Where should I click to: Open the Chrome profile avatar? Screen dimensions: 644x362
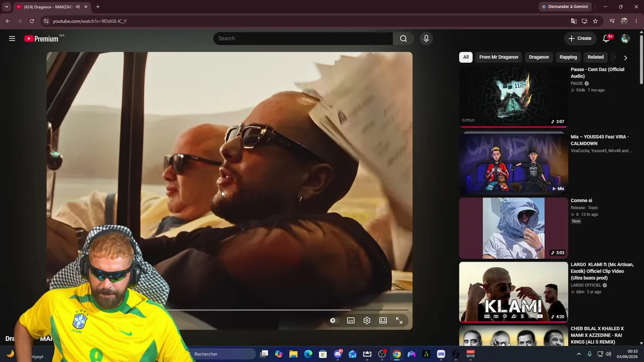click(x=624, y=21)
